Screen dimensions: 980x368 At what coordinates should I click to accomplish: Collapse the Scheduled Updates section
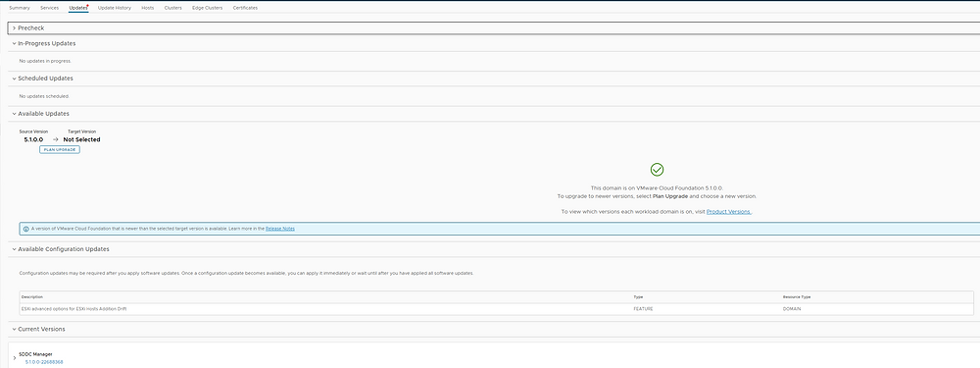(x=14, y=79)
